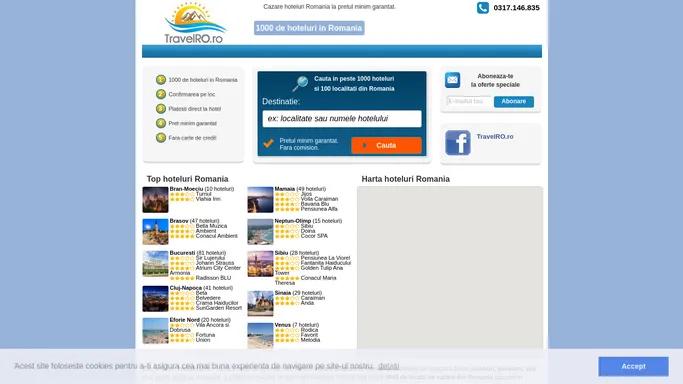Open hotel Belvedere link
This screenshot has height=384, width=683.
coord(208,298)
